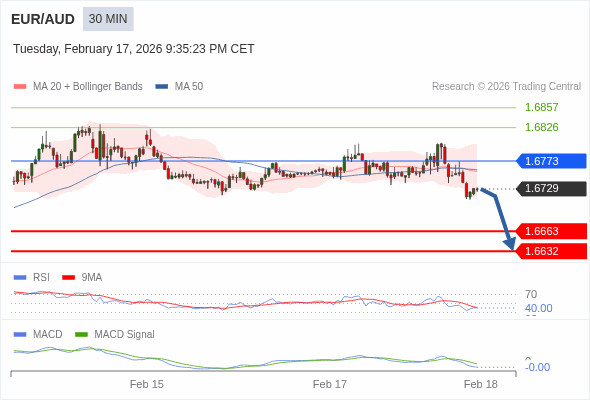Toggle the MA 20 + Bollinger Bands legend label
The width and height of the screenshot is (590, 400).
(88, 87)
